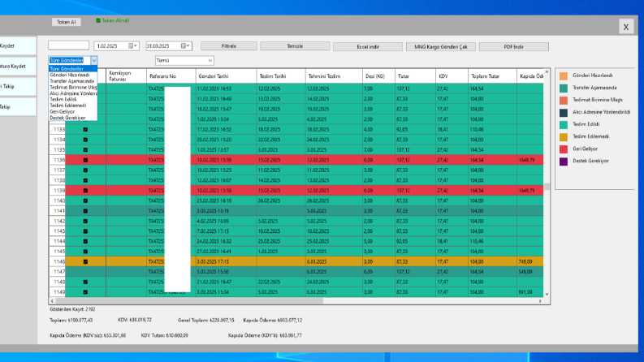Click the Transfer Aşamasında legend color swatch
The width and height of the screenshot is (644, 362).
(564, 88)
